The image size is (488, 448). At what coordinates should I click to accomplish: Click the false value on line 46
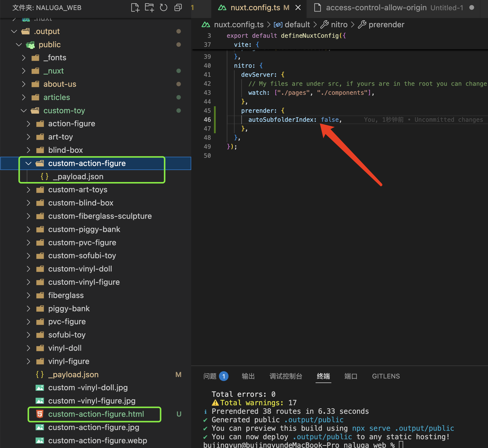[330, 120]
